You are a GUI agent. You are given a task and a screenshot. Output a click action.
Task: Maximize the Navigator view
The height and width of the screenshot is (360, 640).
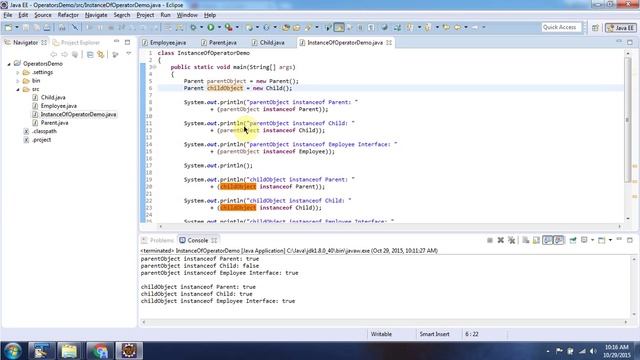point(127,42)
